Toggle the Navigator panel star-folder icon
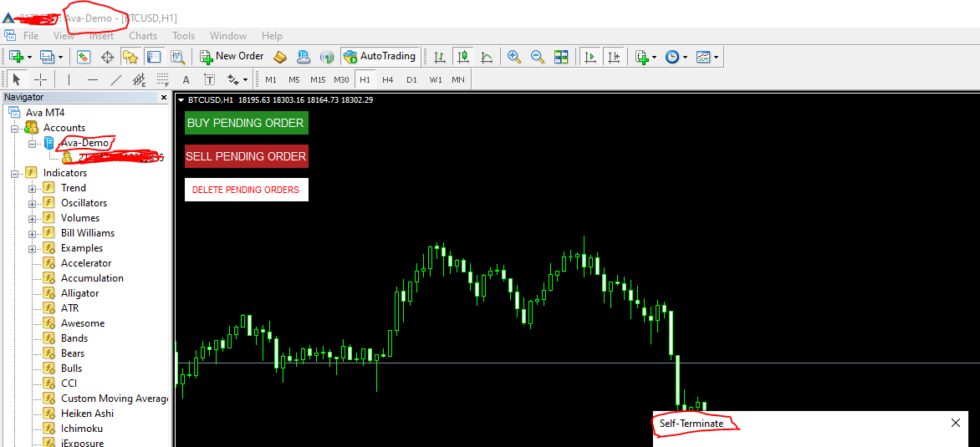 point(130,57)
